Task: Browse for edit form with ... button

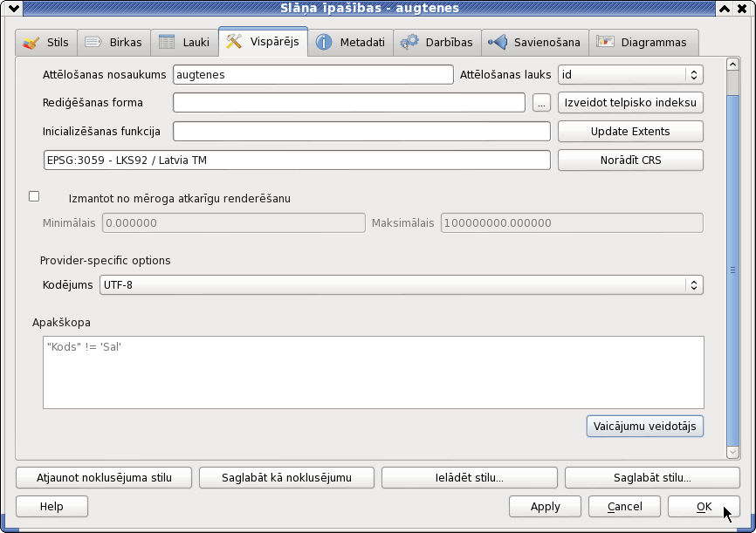Action: [x=541, y=103]
